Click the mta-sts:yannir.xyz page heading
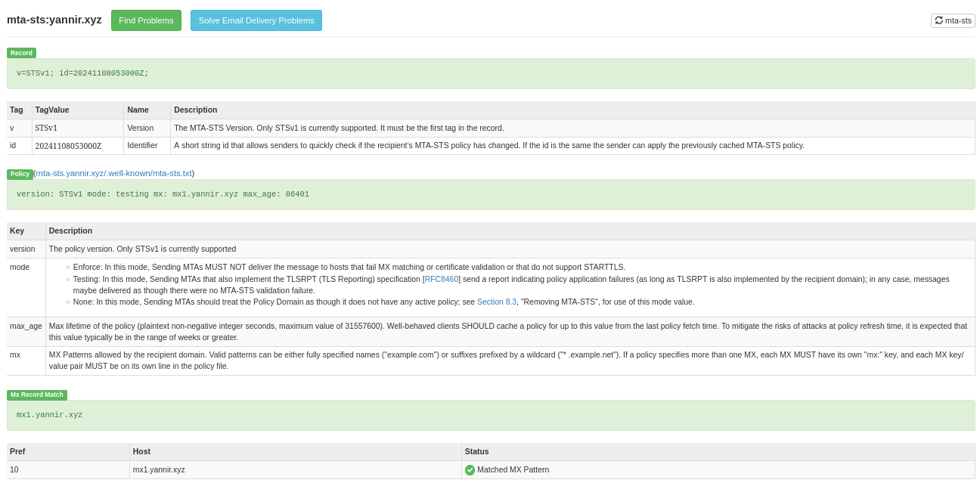Image resolution: width=980 pixels, height=483 pixels. pyautogui.click(x=54, y=20)
